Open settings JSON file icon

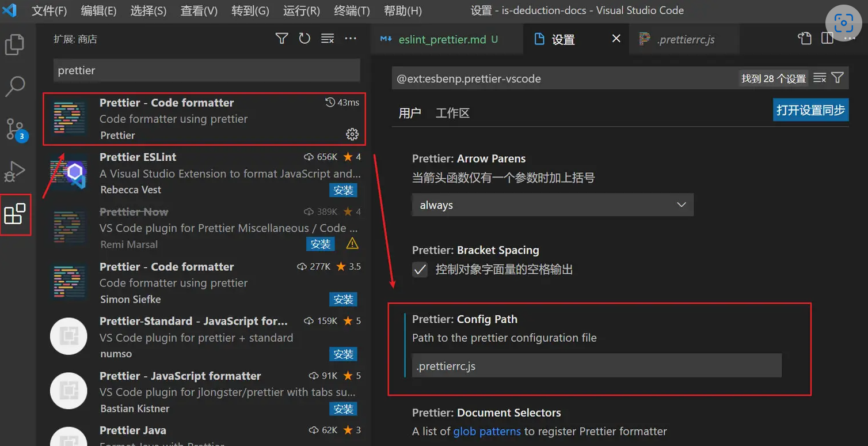pyautogui.click(x=804, y=39)
